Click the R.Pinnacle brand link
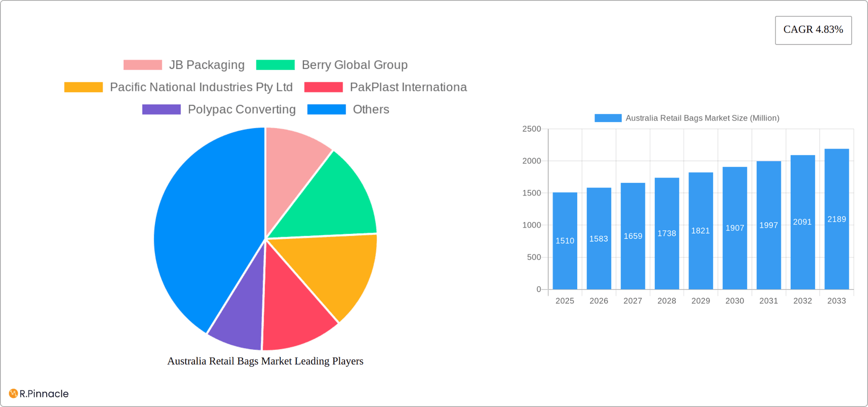 [x=38, y=393]
